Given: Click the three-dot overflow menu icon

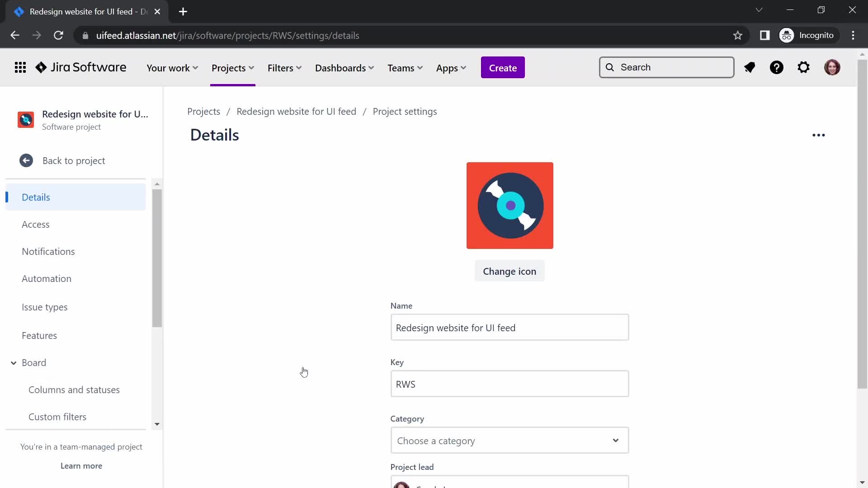Looking at the screenshot, I should click(x=819, y=135).
